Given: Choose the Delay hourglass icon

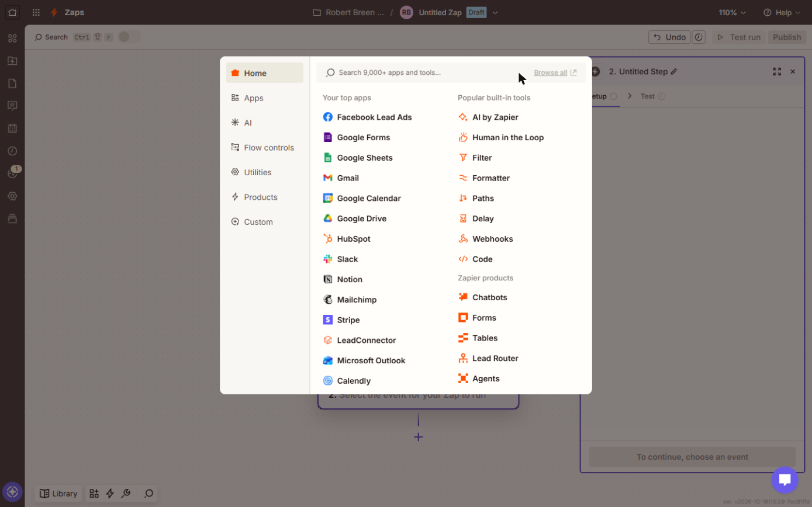Looking at the screenshot, I should pos(463,218).
